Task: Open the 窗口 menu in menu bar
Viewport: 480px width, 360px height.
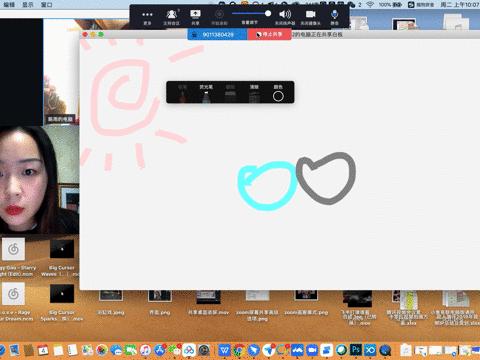Action: (x=47, y=5)
